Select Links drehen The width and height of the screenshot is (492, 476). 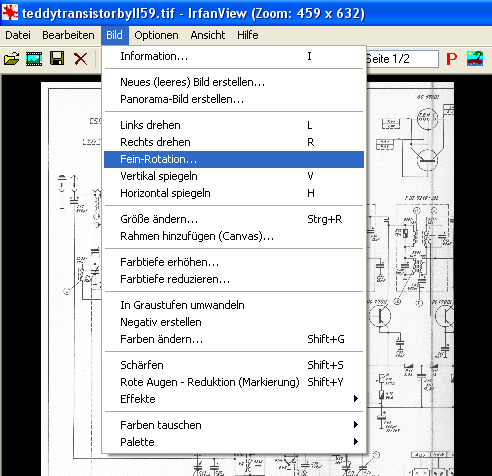click(x=234, y=125)
